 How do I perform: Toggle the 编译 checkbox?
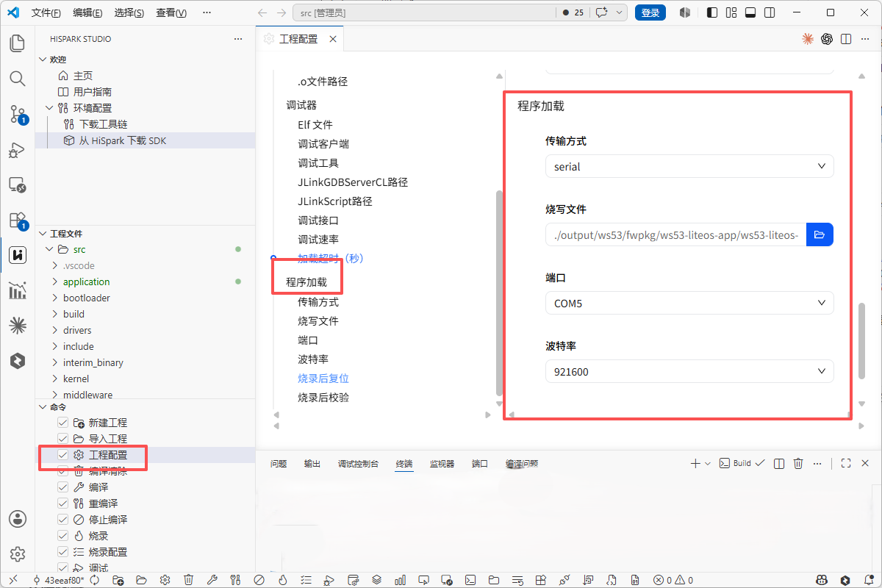point(63,487)
